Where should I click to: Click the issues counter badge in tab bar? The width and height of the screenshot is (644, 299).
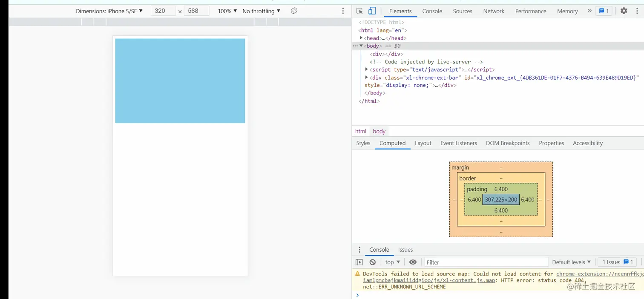[604, 11]
